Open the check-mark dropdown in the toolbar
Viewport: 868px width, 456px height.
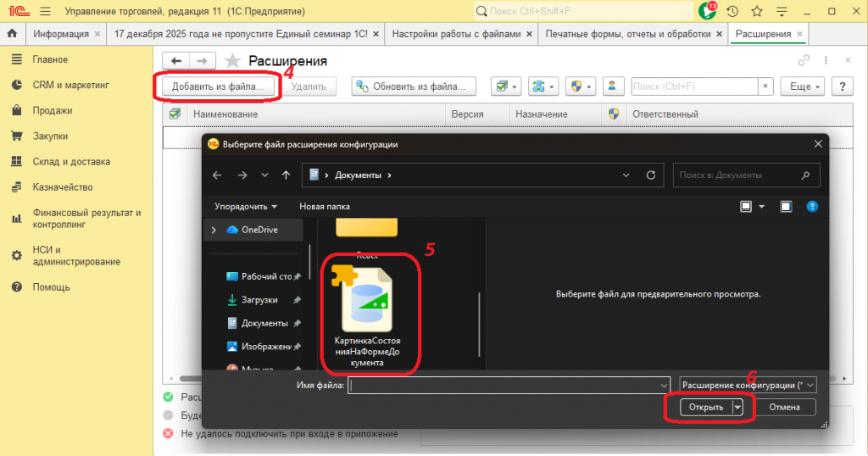pos(506,86)
